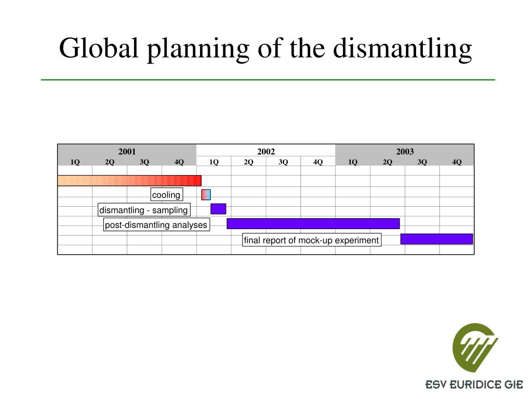Image resolution: width=532 pixels, height=399 pixels.
Task: Select the small red-blue cooling bar
Action: pyautogui.click(x=206, y=195)
